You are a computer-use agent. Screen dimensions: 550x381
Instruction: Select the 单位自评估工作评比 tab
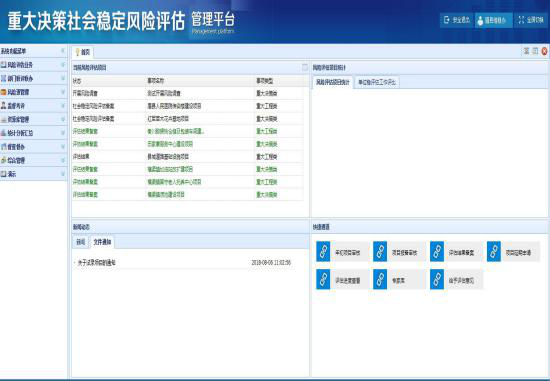377,82
